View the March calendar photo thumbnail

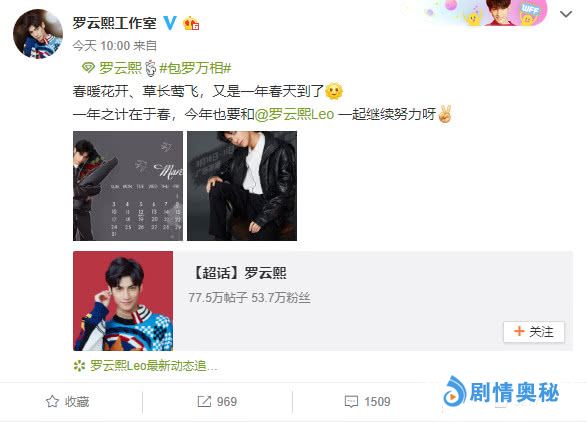pos(128,186)
